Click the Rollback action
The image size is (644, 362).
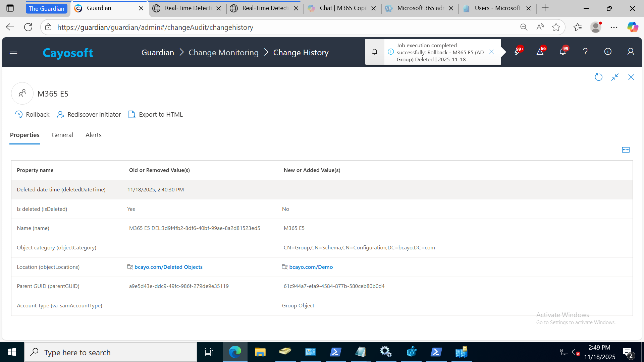point(33,115)
